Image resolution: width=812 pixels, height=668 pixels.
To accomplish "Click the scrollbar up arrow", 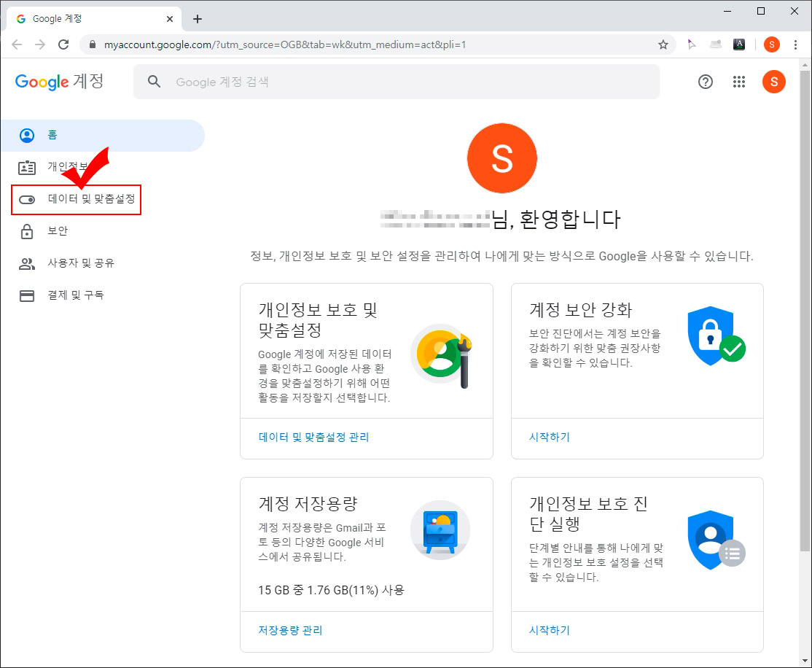I will pyautogui.click(x=804, y=65).
